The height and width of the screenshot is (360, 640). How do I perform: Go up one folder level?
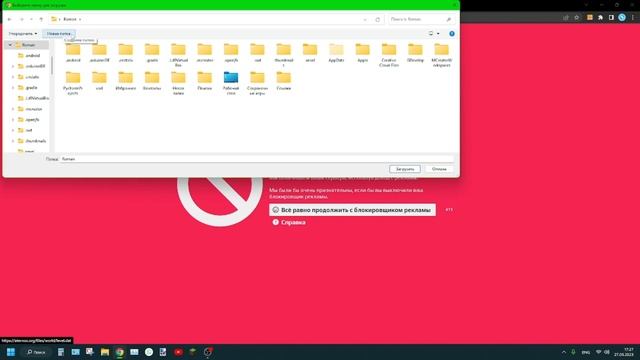pyautogui.click(x=41, y=19)
